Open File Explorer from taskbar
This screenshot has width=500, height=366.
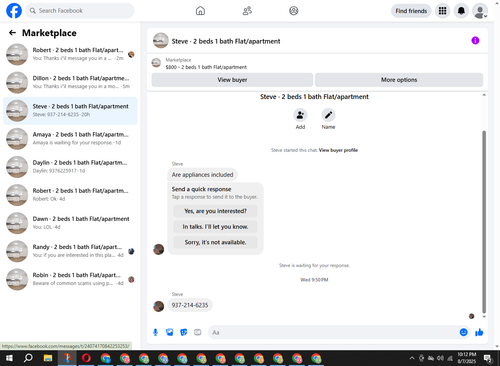pos(48,358)
